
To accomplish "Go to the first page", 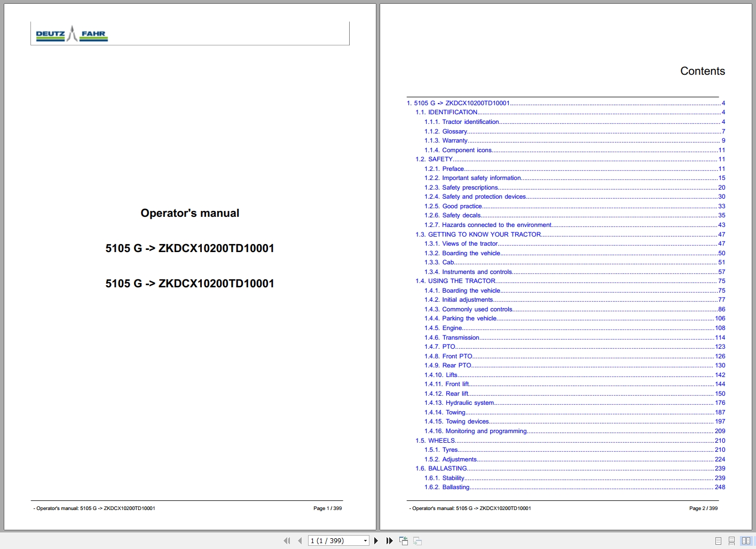I will tap(287, 540).
